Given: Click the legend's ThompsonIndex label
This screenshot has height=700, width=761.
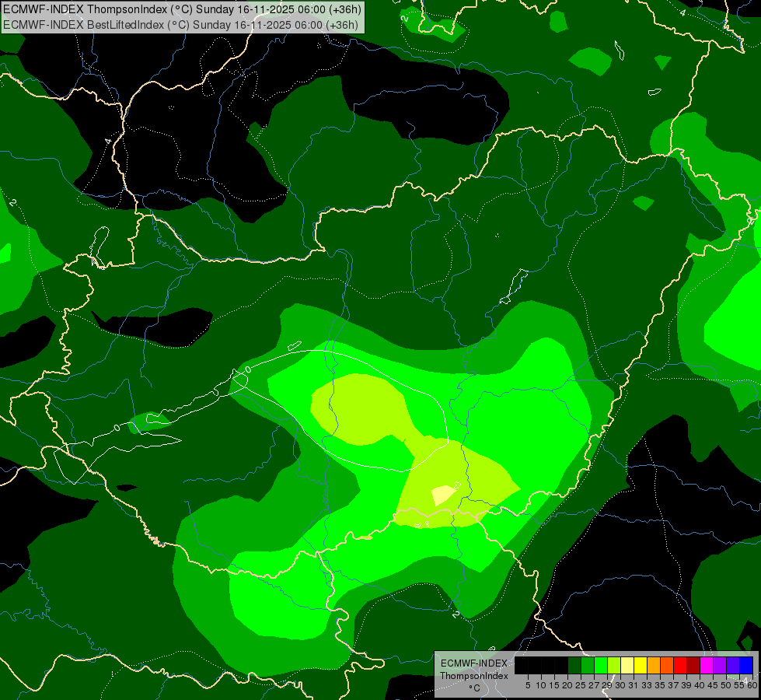Looking at the screenshot, I should pos(473,676).
